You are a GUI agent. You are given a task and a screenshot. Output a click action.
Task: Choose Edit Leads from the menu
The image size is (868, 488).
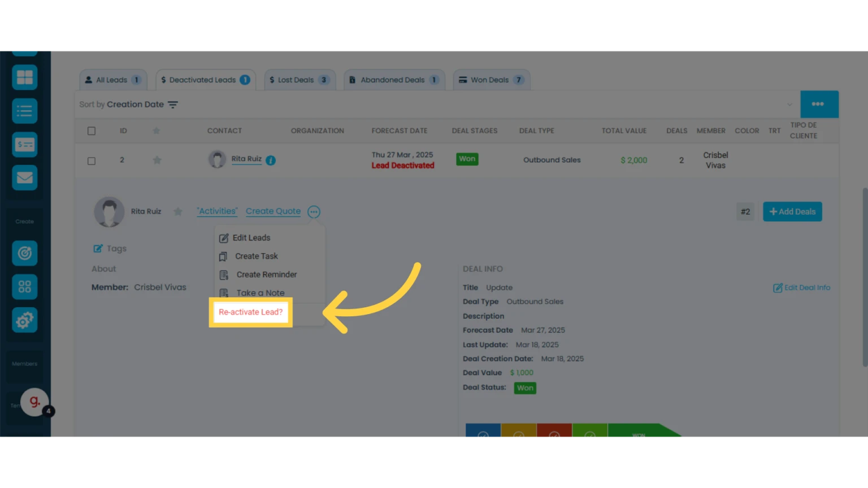tap(245, 238)
